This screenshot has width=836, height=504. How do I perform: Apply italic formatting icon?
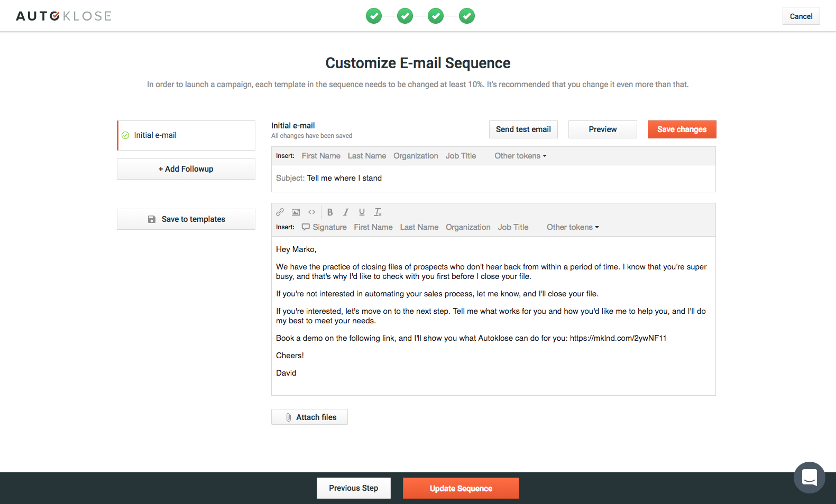346,212
